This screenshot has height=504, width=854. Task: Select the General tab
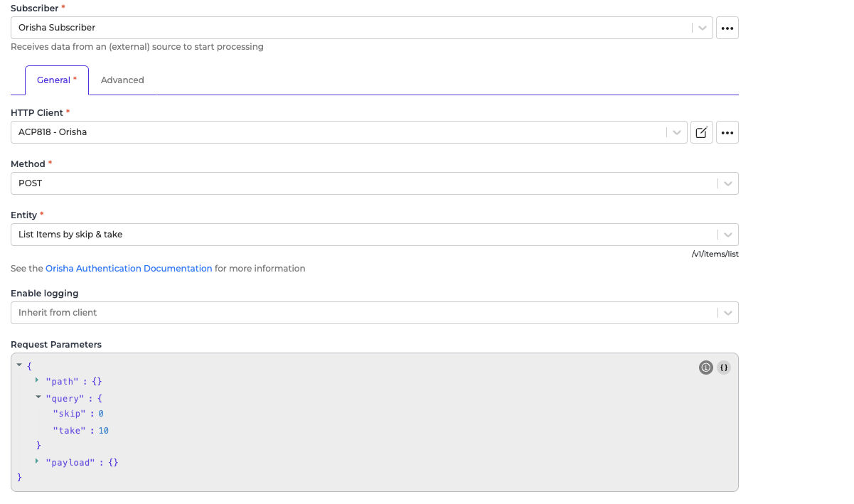(56, 80)
